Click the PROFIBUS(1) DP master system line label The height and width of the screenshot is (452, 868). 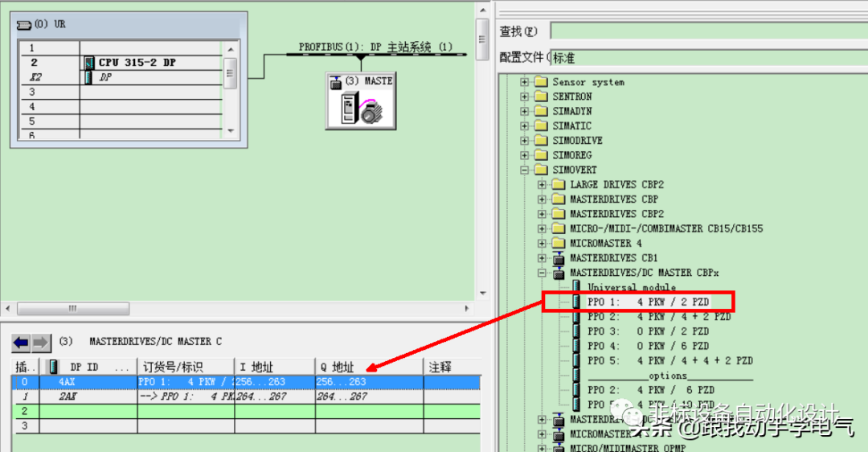tap(375, 47)
